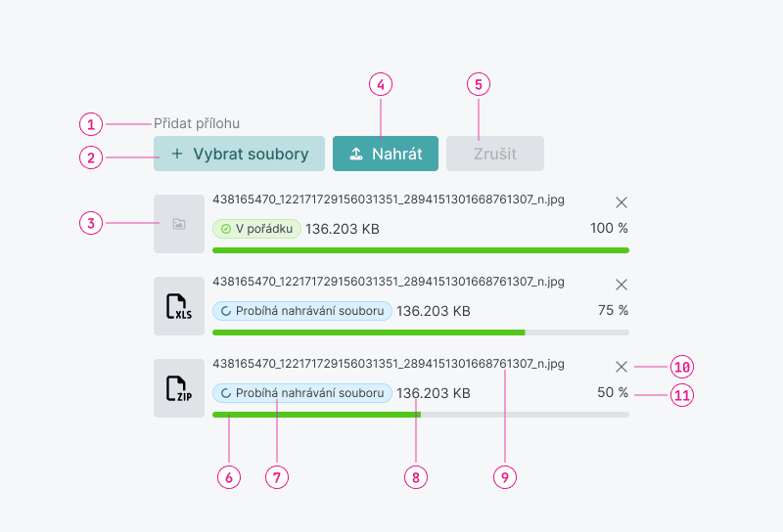This screenshot has height=532, width=783.
Task: Click the Přidat přílohu label text
Action: click(197, 123)
